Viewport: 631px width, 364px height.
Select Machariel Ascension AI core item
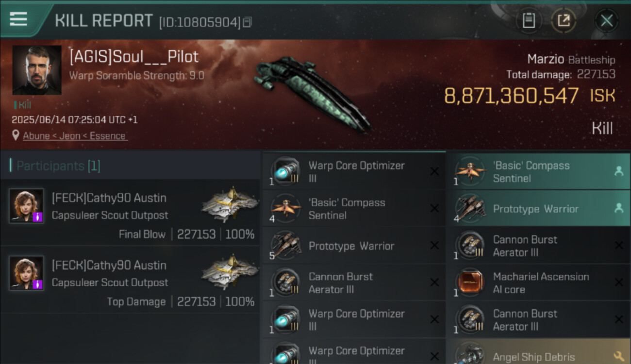tap(538, 282)
